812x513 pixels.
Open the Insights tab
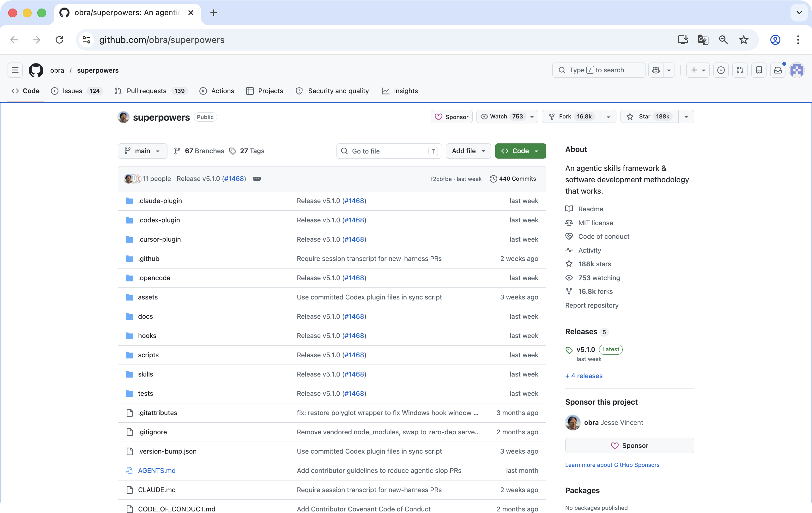(400, 91)
